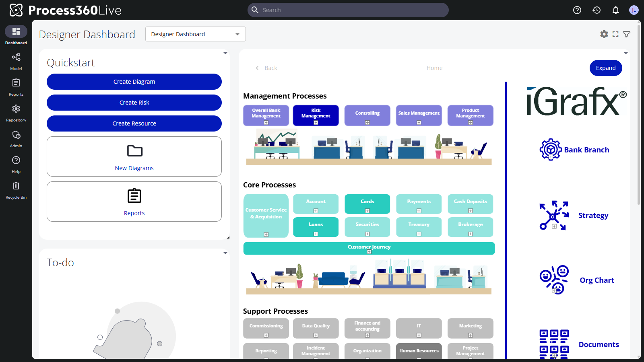Collapse the Quickstart panel menu arrow
Screen dimensions: 644x362
tap(225, 53)
